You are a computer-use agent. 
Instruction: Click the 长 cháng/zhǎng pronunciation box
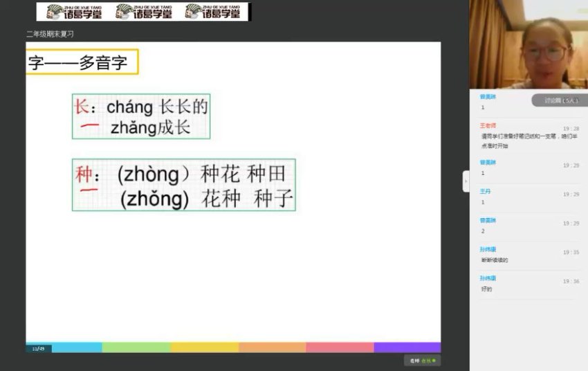click(141, 116)
